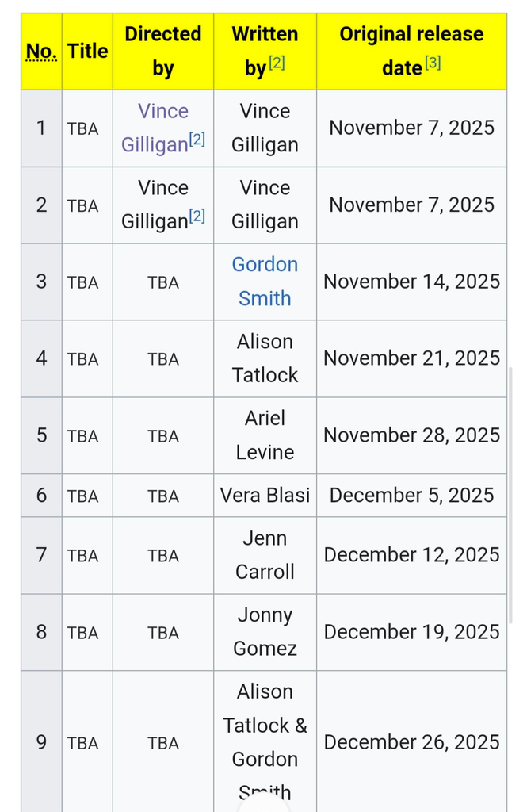Image resolution: width=527 pixels, height=812 pixels.
Task: Click the Title column header
Action: tap(87, 52)
